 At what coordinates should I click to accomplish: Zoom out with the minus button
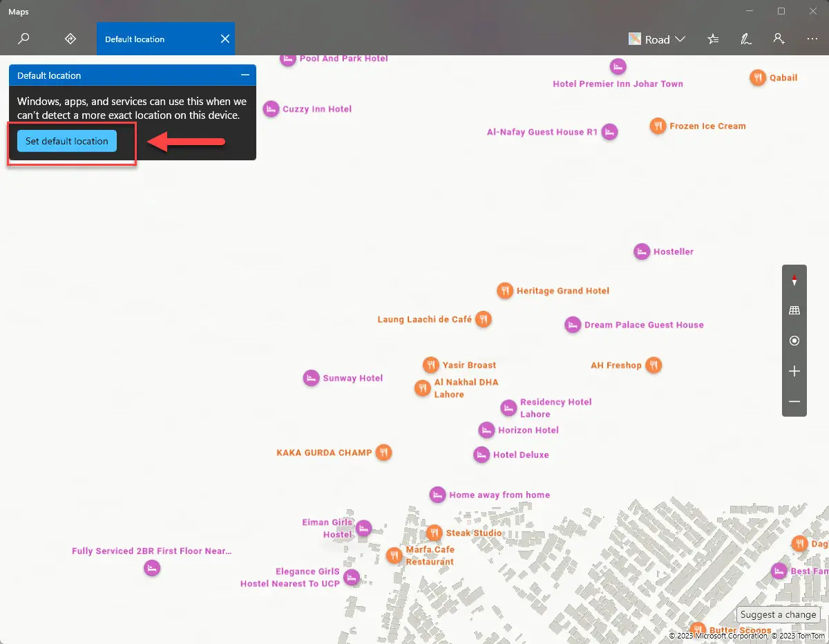click(x=794, y=401)
